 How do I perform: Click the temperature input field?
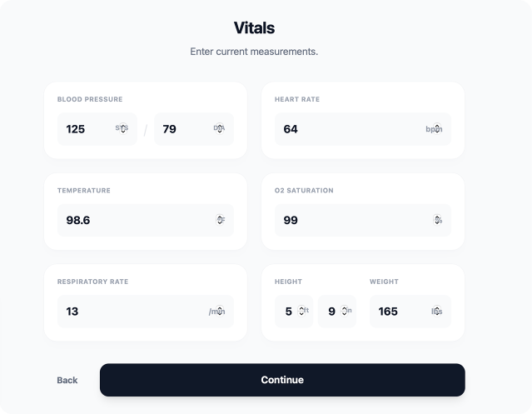(133, 221)
